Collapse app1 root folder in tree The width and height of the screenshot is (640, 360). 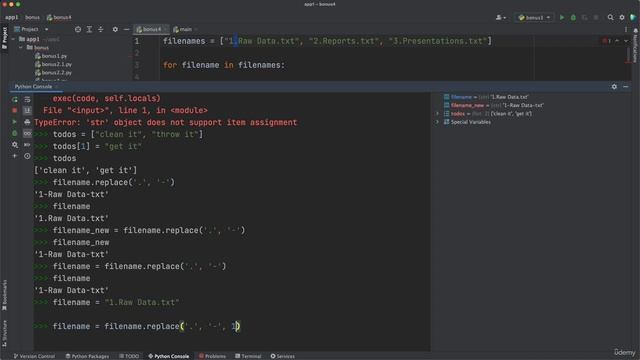click(x=13, y=39)
